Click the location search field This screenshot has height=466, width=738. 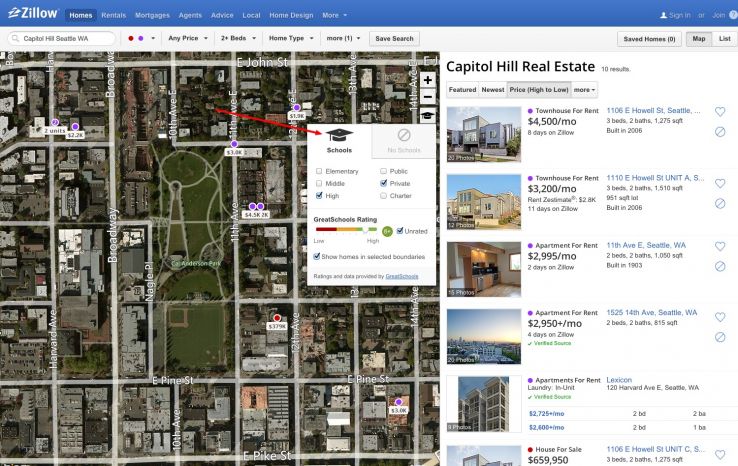61,38
